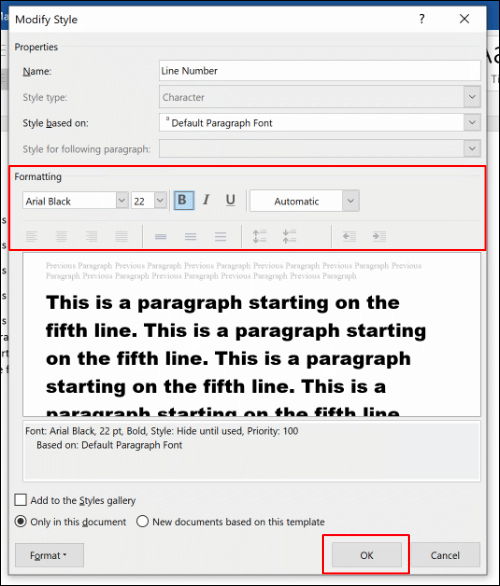Open the Format button menu
Image resolution: width=500 pixels, height=586 pixels.
[49, 555]
